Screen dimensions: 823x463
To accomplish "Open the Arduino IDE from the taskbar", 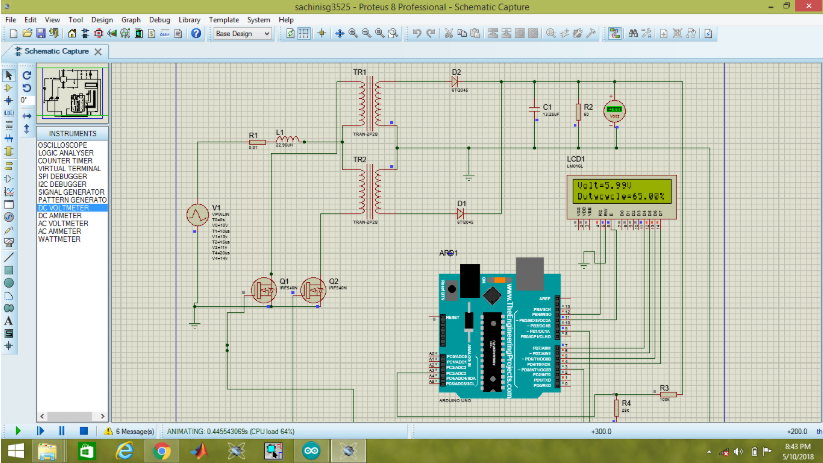I will click(311, 451).
